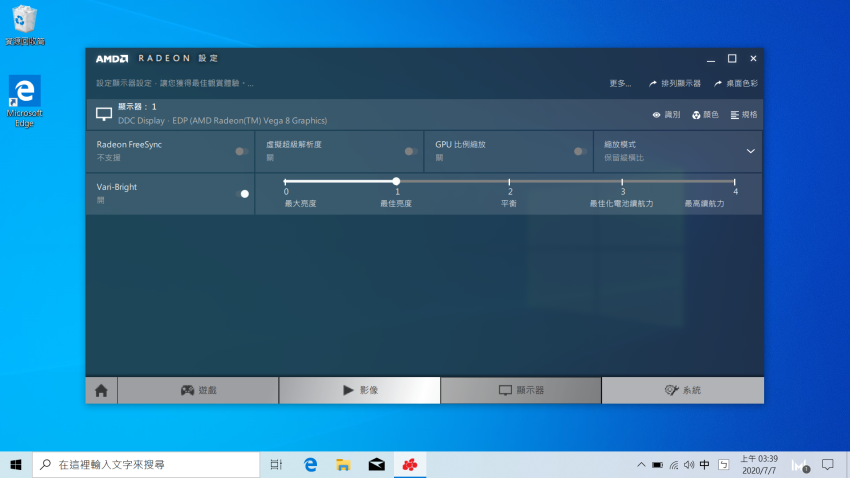Open File Explorer from the taskbar
The image size is (850, 478).
click(343, 464)
